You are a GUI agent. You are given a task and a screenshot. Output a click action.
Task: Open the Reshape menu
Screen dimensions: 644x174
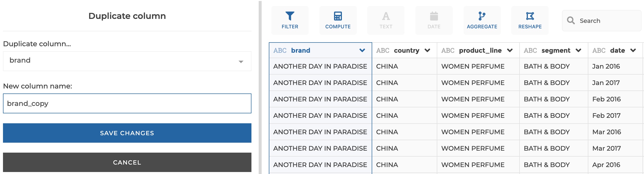coord(530,20)
